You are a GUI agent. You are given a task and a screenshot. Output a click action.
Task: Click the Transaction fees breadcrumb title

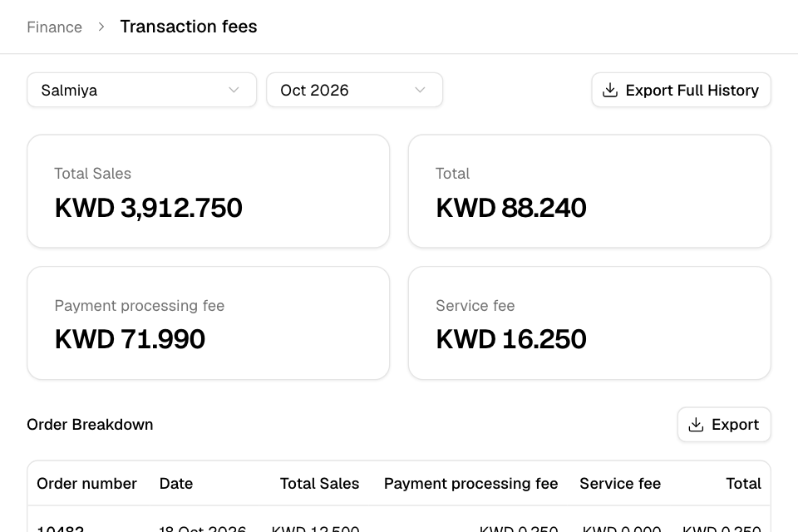(x=189, y=27)
